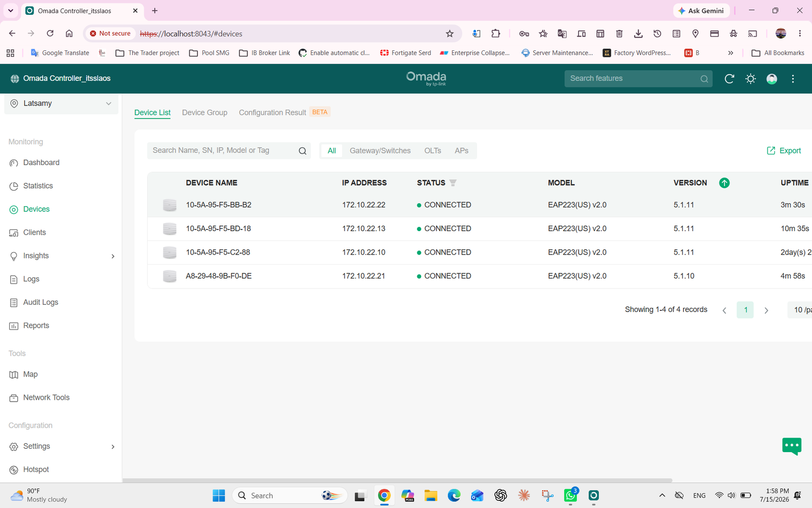Open File Explorer from the taskbar

431,495
